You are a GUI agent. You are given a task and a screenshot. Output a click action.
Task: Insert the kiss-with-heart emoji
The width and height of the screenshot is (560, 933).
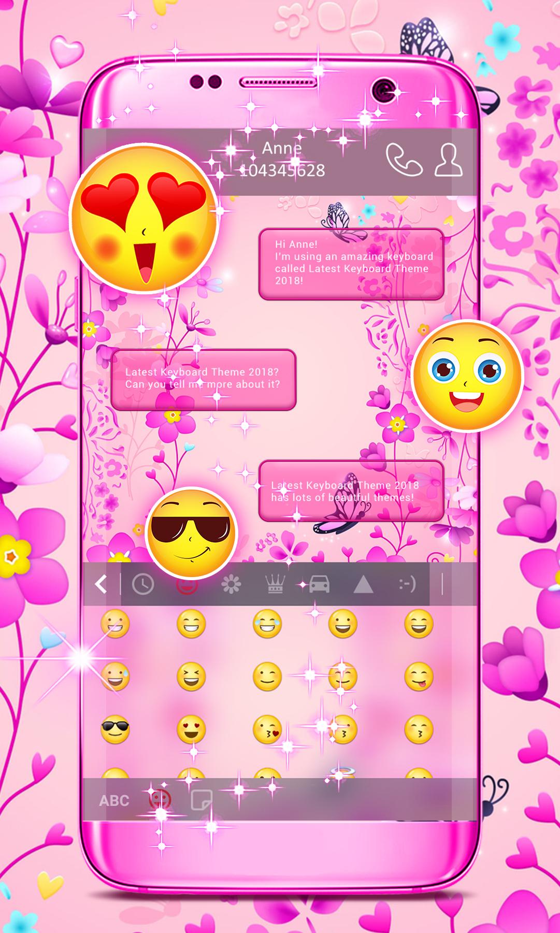pyautogui.click(x=267, y=729)
